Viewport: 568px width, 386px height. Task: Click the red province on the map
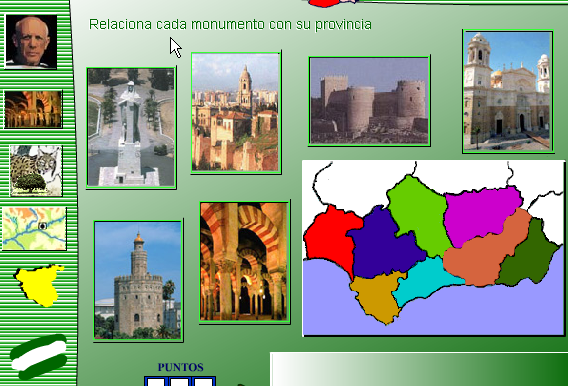pos(330,237)
